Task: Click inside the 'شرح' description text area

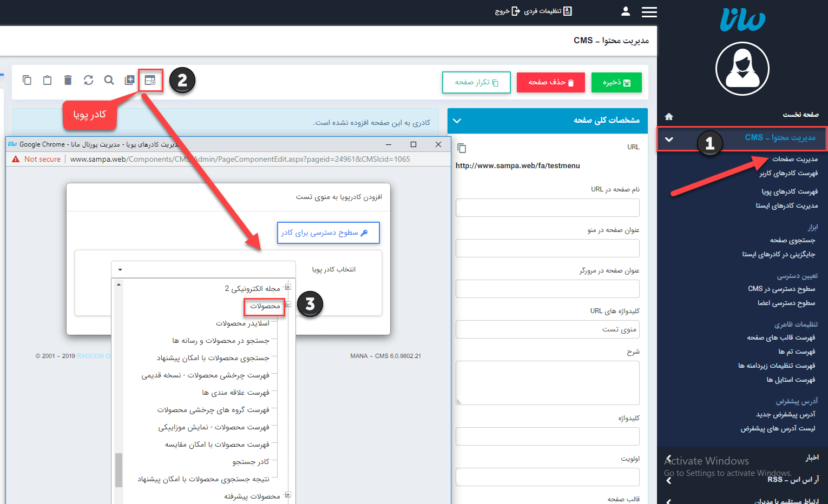Action: tap(547, 382)
